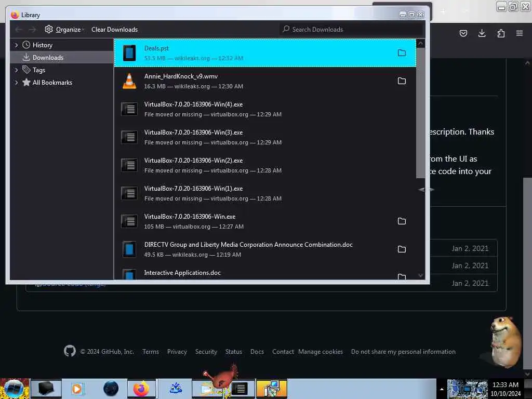Select the Annie_HardKnock_v9.wmv download entry
Screen dimensions: 532x399
click(x=265, y=81)
